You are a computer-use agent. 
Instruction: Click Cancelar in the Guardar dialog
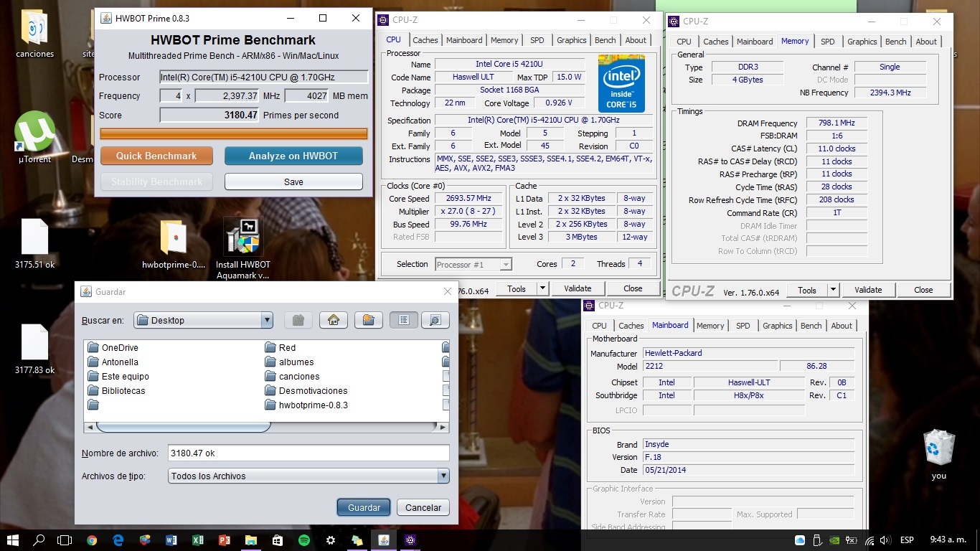(423, 507)
